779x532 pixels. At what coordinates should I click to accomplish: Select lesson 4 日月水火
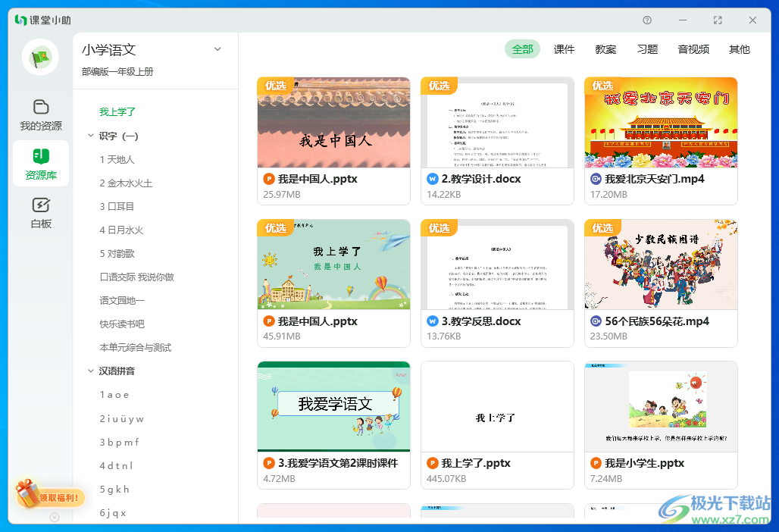[121, 230]
